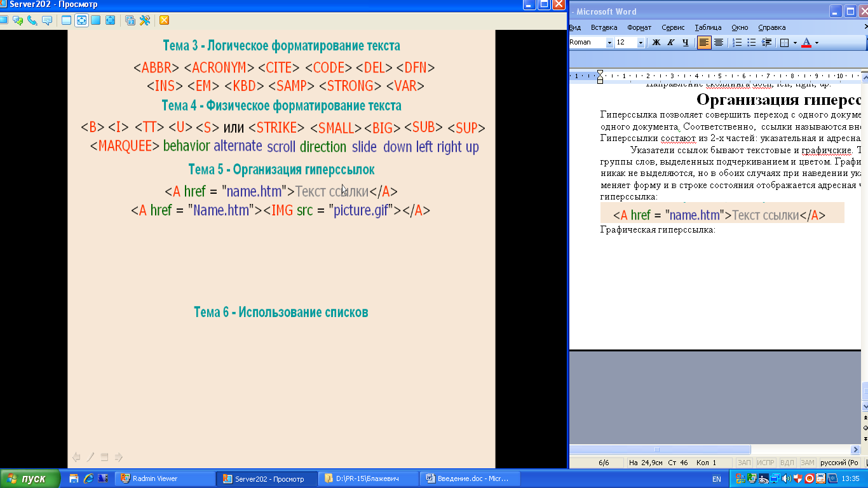The height and width of the screenshot is (488, 868).
Task: Select full screen view mode icon
Action: pyautogui.click(x=95, y=20)
